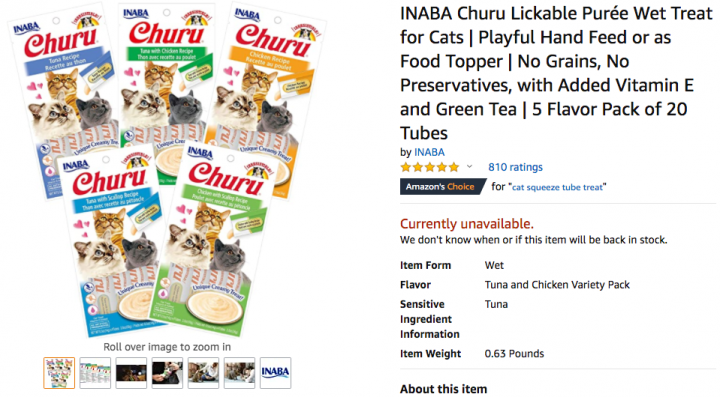
Task: Select the package backs ingredients thumbnail
Action: pos(95,373)
